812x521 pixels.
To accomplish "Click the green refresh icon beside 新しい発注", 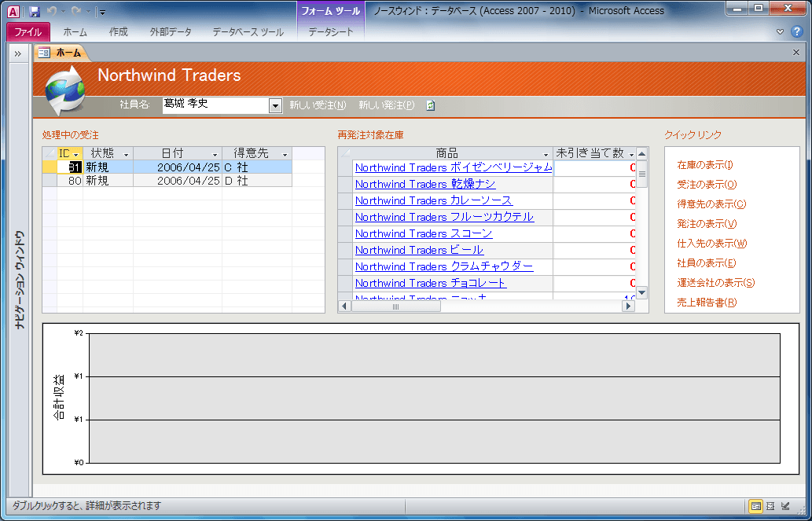I will [x=430, y=105].
